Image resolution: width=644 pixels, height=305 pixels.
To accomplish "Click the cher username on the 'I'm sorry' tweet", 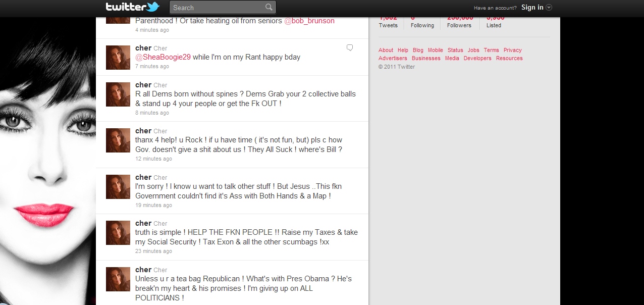I will tap(143, 177).
